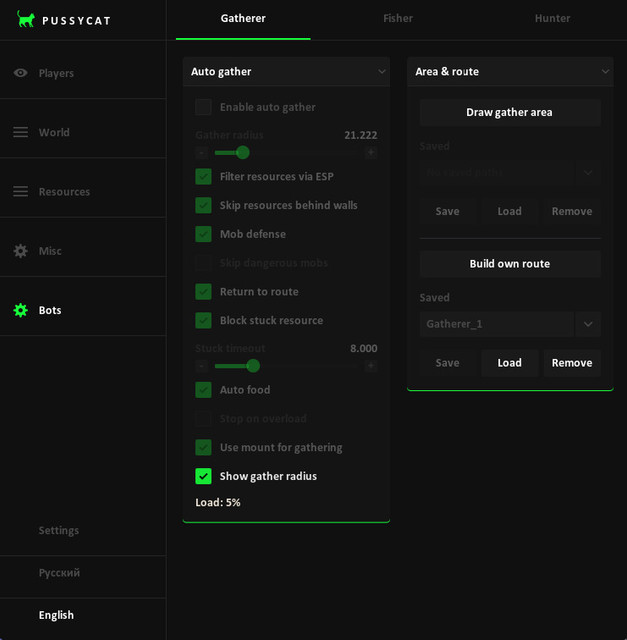Viewport: 627px width, 640px height.
Task: Open the Misc section
Action: [83, 251]
